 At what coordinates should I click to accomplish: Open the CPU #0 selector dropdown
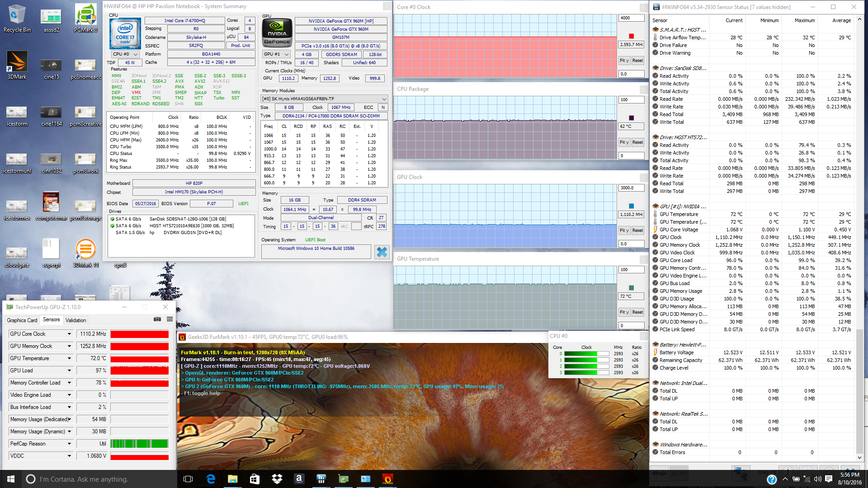(125, 54)
